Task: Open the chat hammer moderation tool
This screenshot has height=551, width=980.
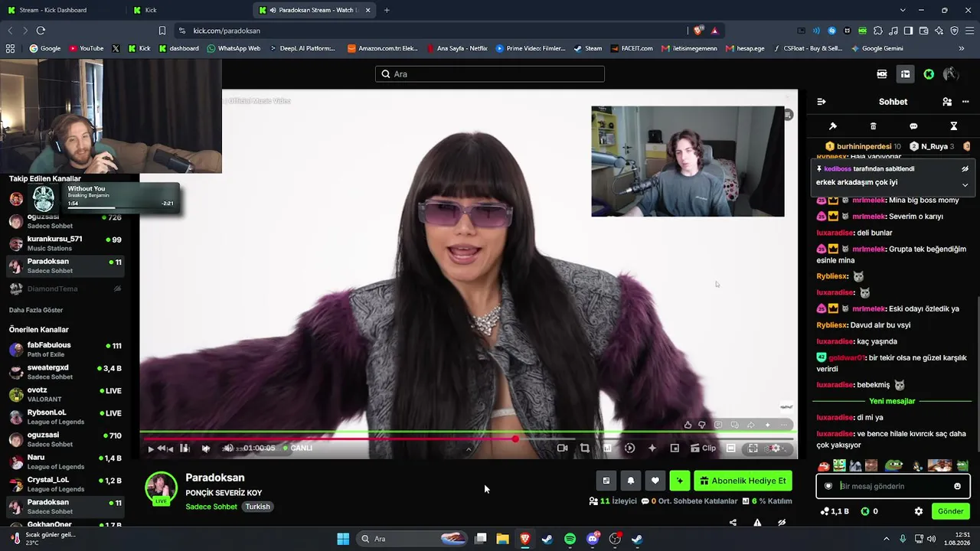Action: tap(833, 126)
